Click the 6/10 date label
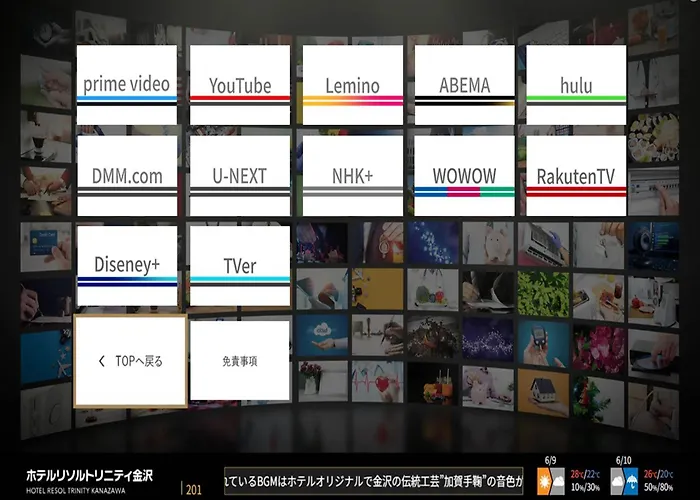This screenshot has width=700, height=500. [624, 460]
